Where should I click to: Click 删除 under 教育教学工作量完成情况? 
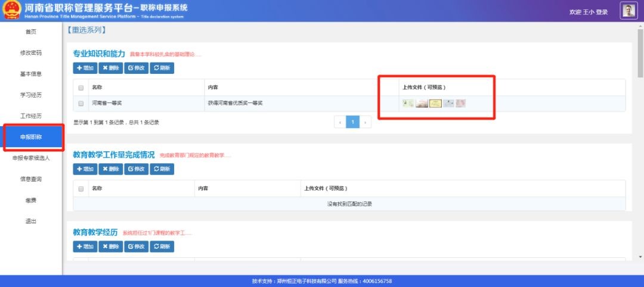click(x=110, y=169)
